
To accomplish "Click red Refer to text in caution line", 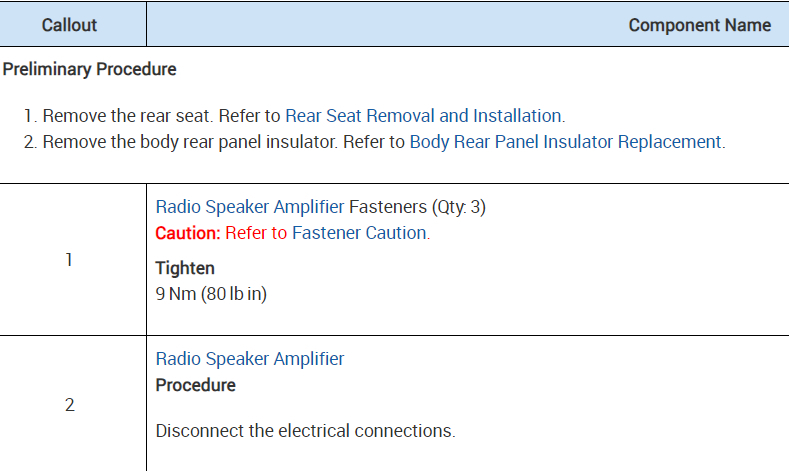I will [256, 233].
